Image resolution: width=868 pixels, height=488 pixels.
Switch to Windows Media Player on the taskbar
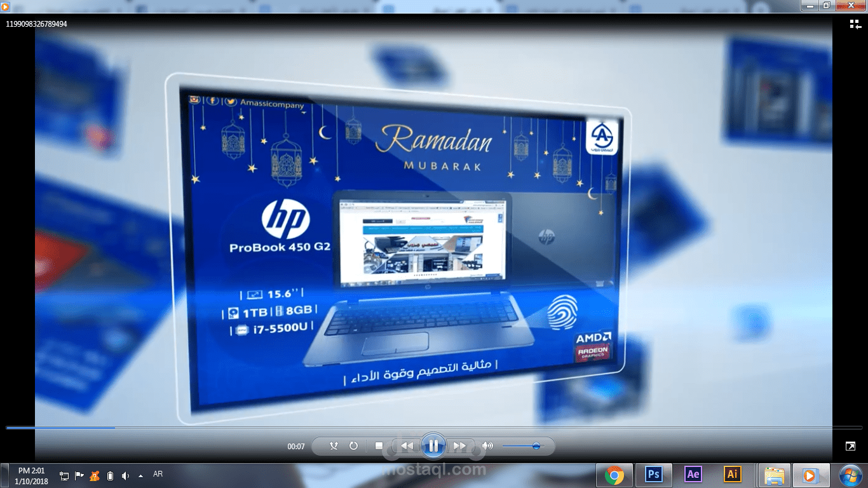click(811, 475)
